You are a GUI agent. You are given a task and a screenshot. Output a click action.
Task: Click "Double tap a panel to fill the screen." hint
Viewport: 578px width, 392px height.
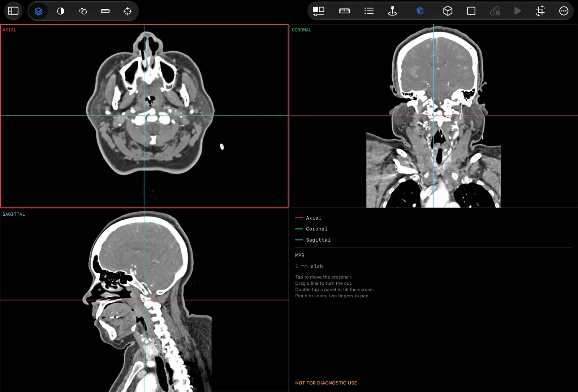click(335, 289)
